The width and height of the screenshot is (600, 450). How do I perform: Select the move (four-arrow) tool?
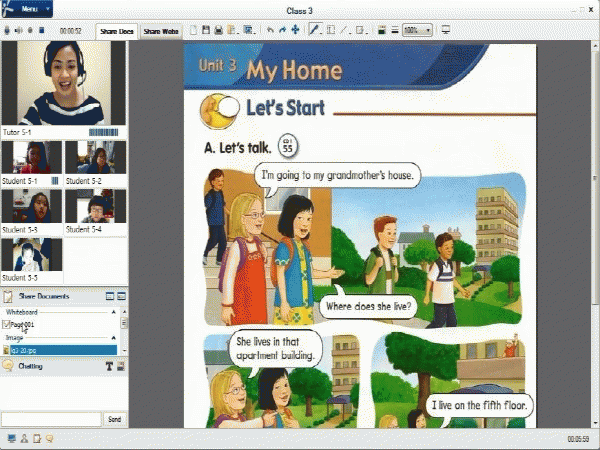[295, 30]
